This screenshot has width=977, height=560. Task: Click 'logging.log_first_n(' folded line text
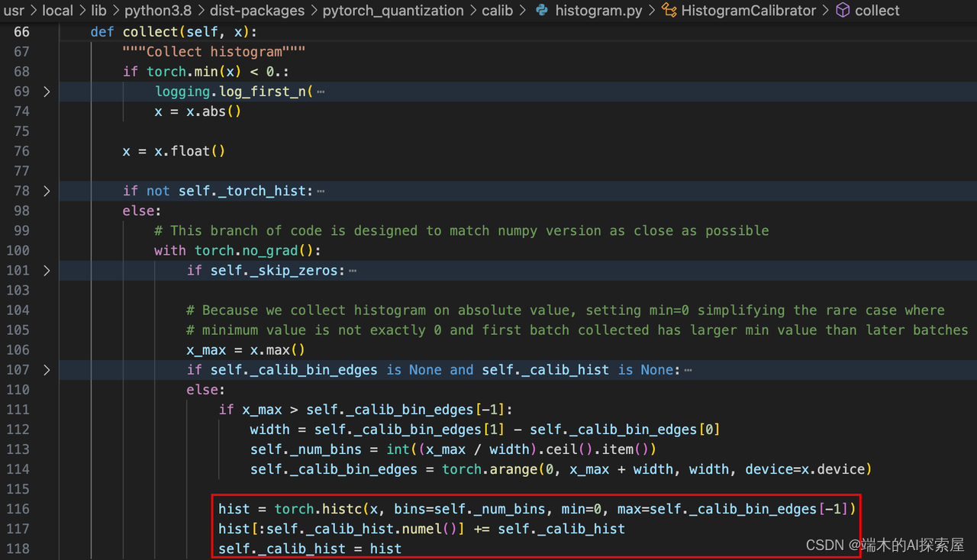(234, 92)
